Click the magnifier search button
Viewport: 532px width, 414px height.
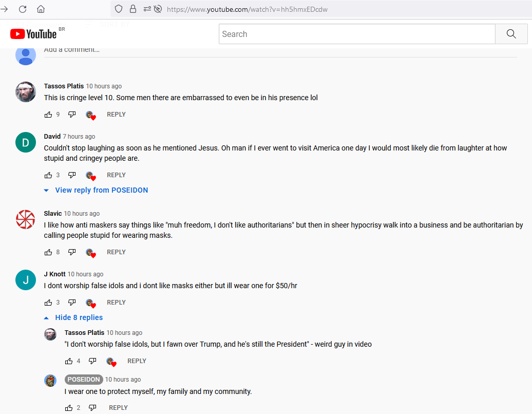(511, 34)
